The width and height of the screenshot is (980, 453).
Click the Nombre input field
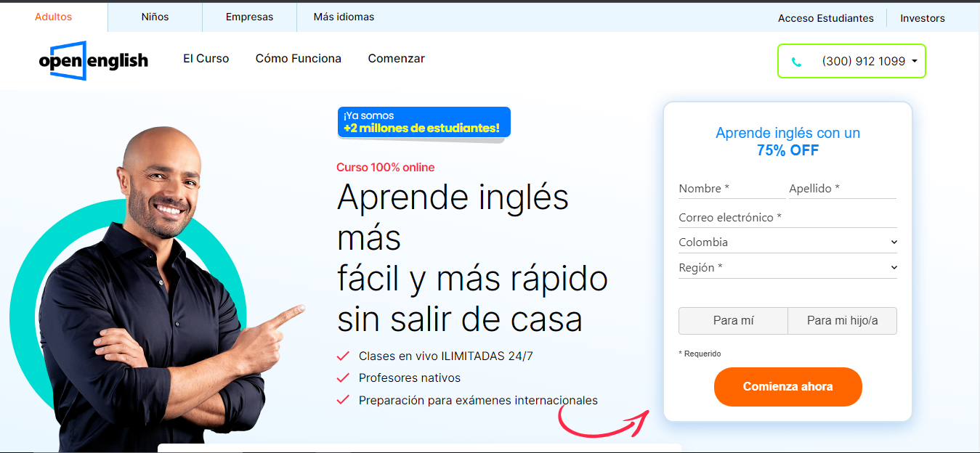[730, 188]
